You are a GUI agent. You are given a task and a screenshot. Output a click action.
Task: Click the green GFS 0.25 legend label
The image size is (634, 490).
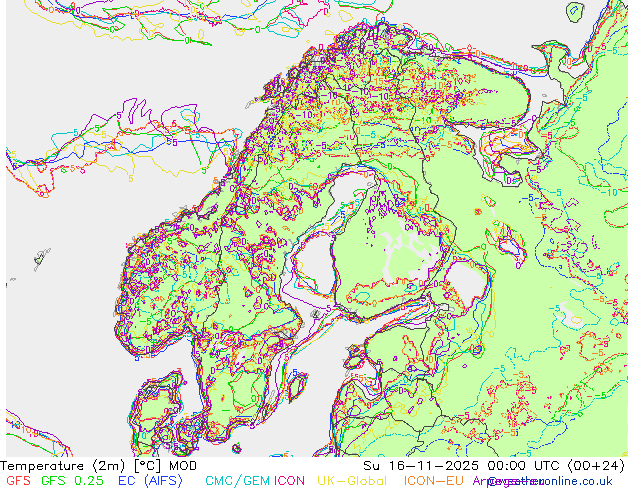tap(72, 480)
